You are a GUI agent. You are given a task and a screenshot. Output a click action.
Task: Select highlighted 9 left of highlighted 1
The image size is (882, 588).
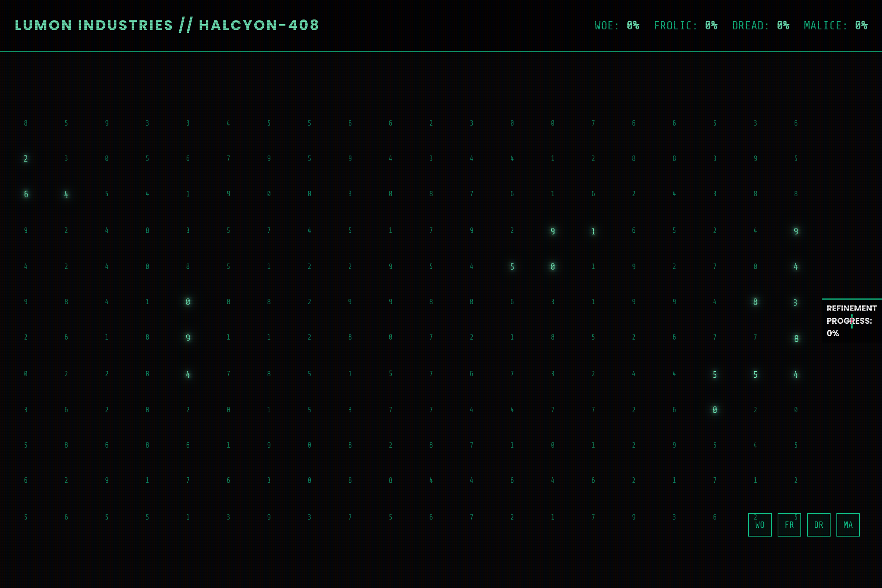tap(552, 232)
